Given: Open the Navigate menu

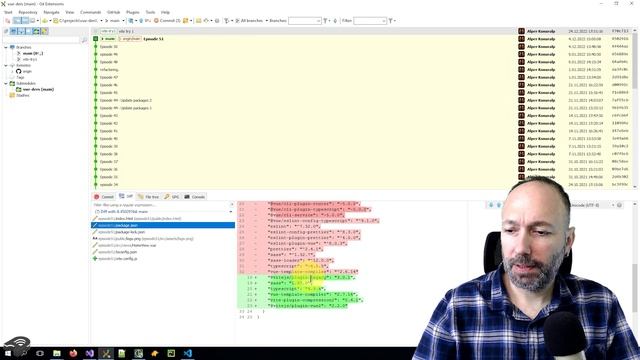Looking at the screenshot, I should (x=51, y=12).
